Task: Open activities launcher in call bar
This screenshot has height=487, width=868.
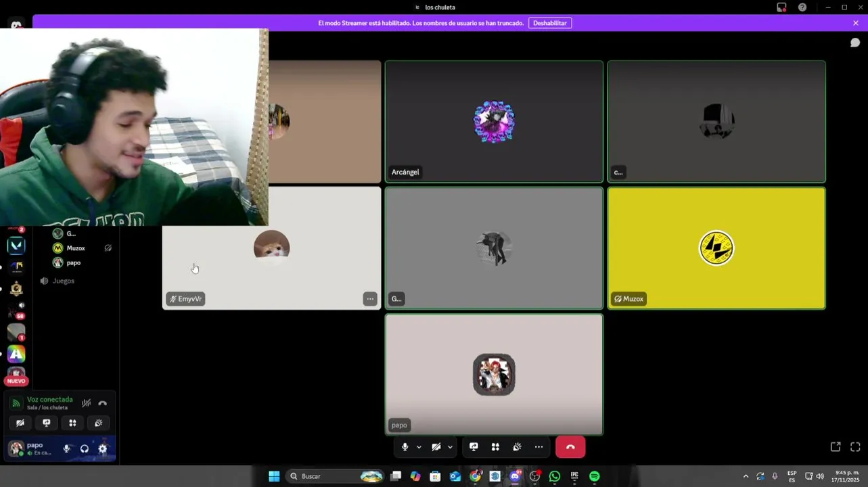Action: [x=495, y=447]
